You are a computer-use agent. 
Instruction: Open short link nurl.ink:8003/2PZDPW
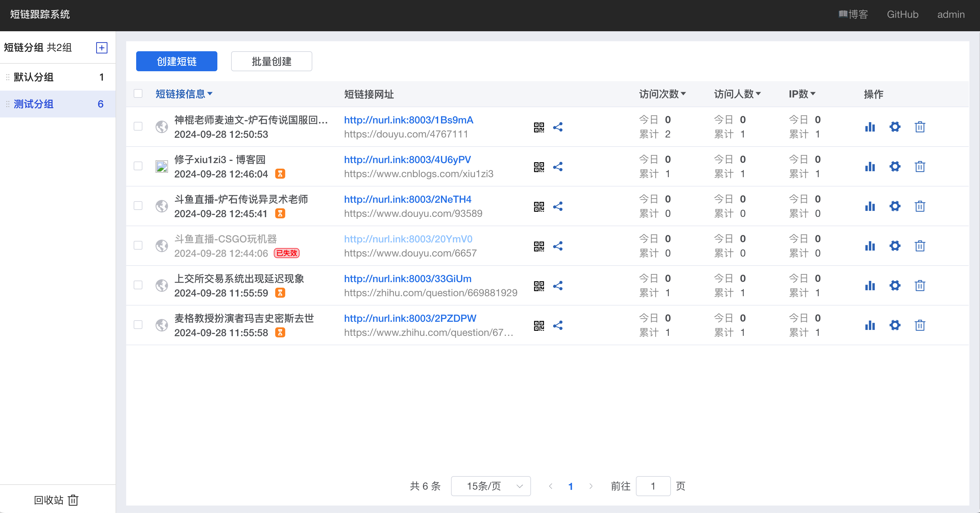410,318
